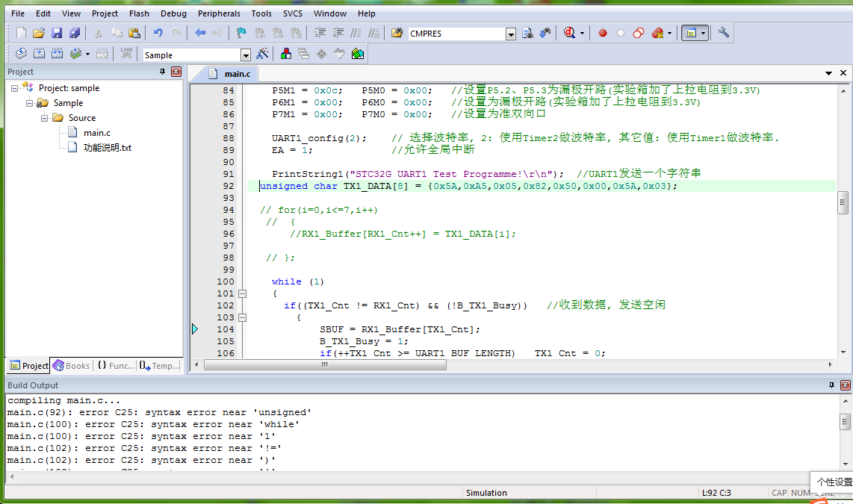The width and height of the screenshot is (853, 504).
Task: Translate the current file
Action: (21, 54)
